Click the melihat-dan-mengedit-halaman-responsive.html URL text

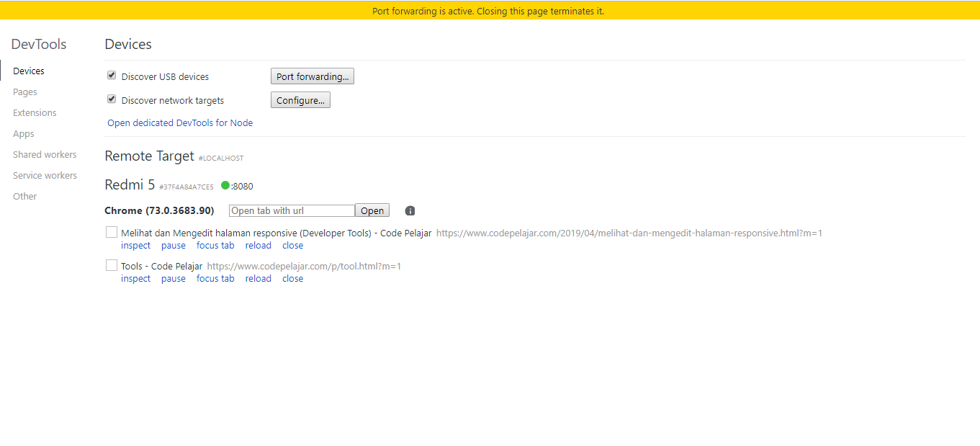tap(629, 233)
